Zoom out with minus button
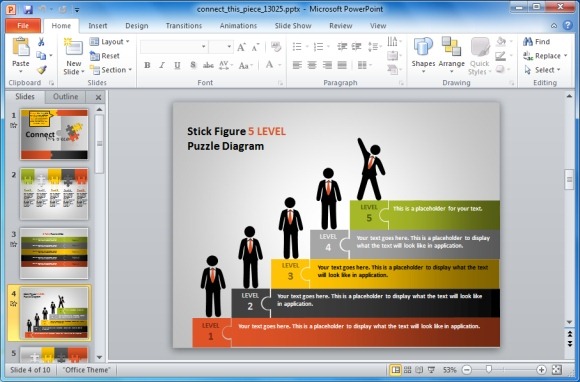The height and width of the screenshot is (382, 580). (467, 369)
